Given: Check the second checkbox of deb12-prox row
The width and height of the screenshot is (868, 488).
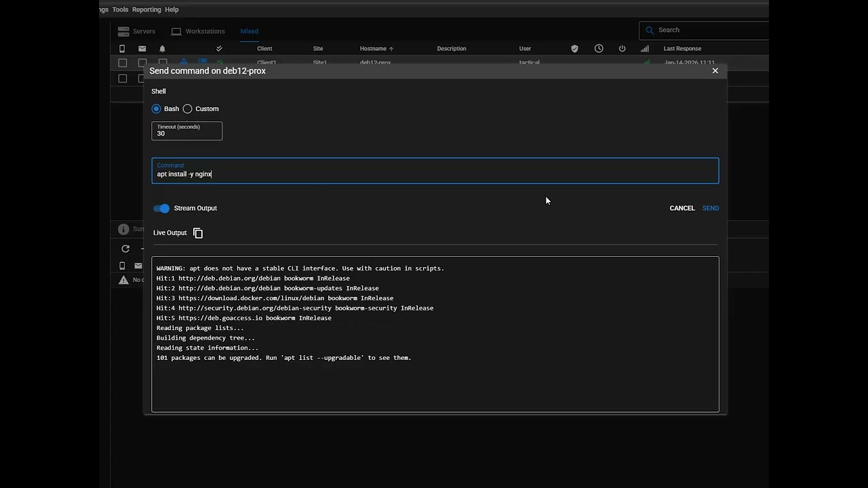Looking at the screenshot, I should pyautogui.click(x=142, y=63).
